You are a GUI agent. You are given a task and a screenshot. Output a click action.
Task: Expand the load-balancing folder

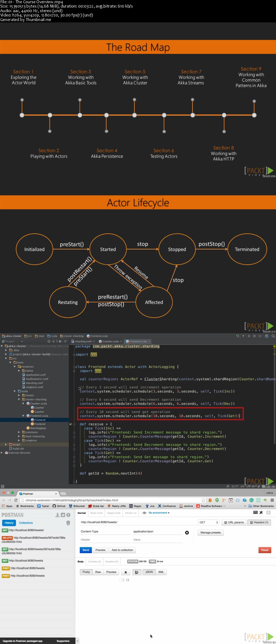point(19,436)
